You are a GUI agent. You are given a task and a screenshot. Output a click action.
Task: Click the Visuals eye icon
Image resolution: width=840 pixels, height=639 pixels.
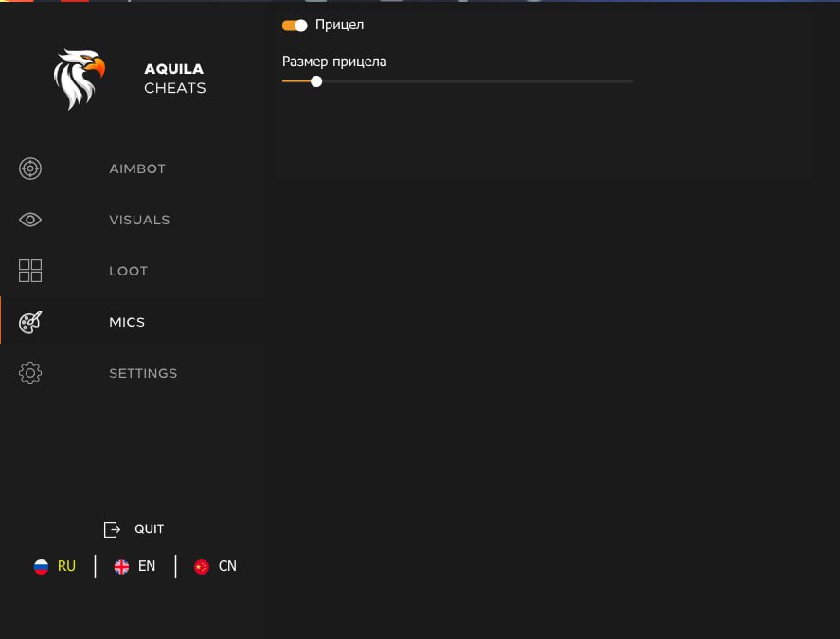pyautogui.click(x=30, y=220)
